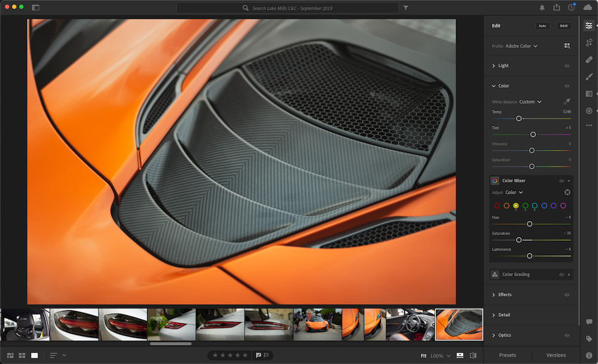Image resolution: width=598 pixels, height=364 pixels.
Task: Activate the Color Mixer targeted adjustment tool
Action: (568, 192)
